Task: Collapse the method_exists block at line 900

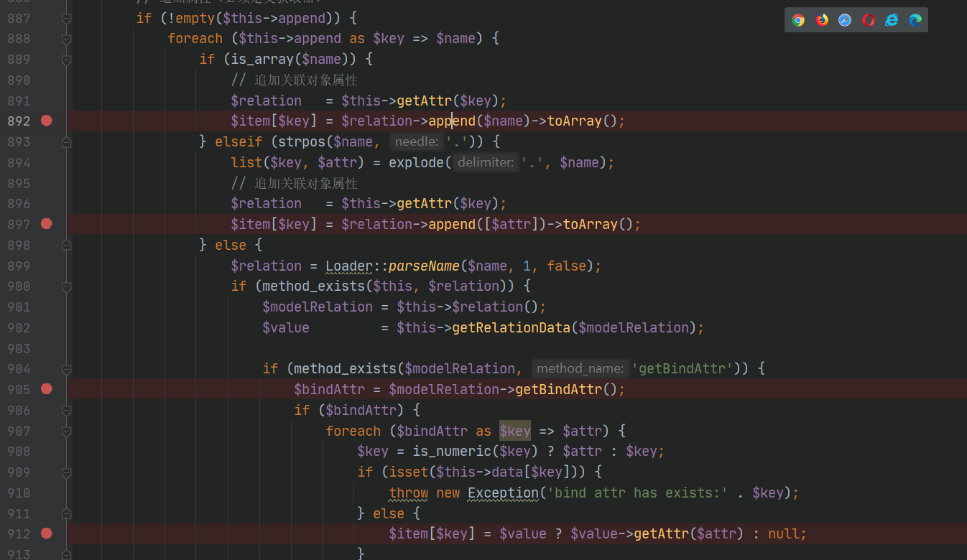Action: [67, 286]
